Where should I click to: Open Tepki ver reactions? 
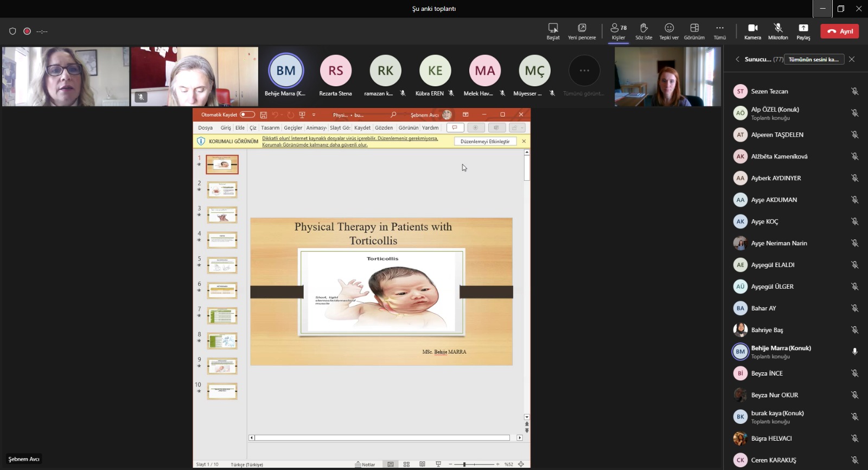(x=669, y=31)
